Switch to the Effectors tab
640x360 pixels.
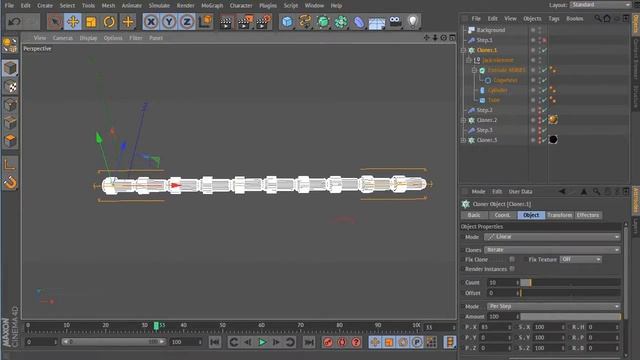[587, 215]
